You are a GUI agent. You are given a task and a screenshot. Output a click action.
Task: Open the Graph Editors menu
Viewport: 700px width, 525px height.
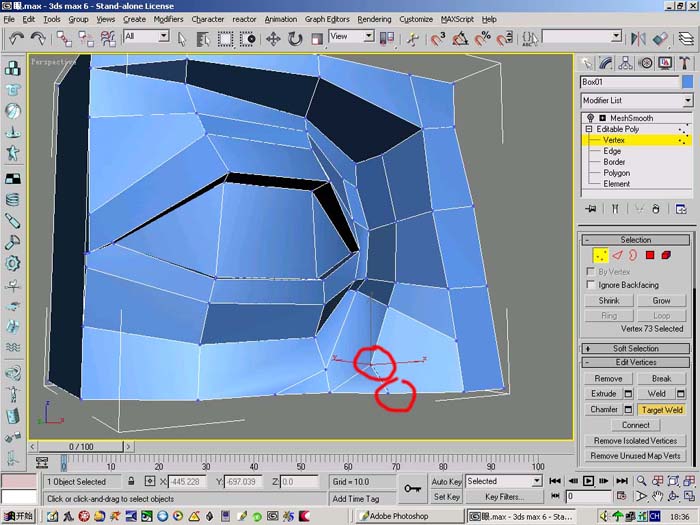[x=327, y=19]
